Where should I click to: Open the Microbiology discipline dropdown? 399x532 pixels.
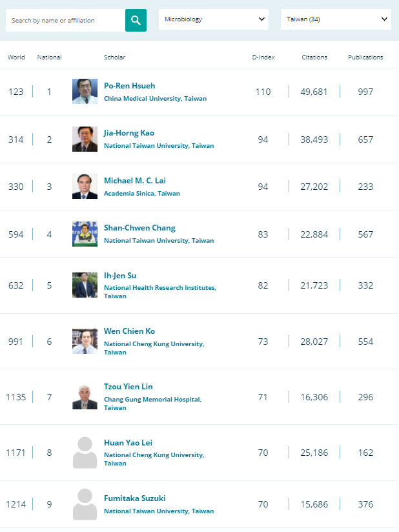[214, 19]
